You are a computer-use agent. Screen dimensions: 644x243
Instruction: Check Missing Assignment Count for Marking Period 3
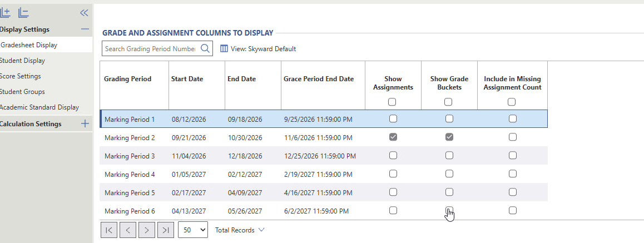click(513, 155)
